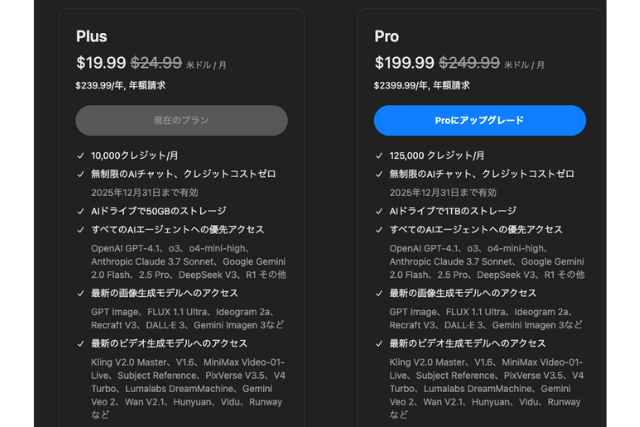Screen dimensions: 640x427
Task: Select the Plus plan heading
Action: 91,36
